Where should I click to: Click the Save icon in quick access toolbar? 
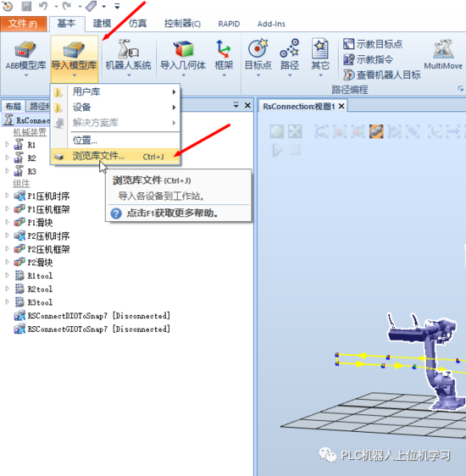[26, 6]
